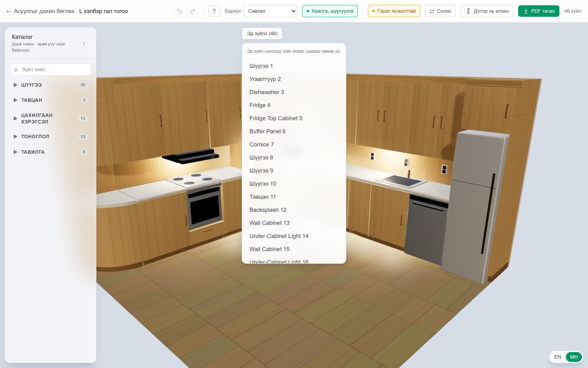The width and height of the screenshot is (588, 368).
Task: Go back via Асуулгыг дахин бөглөх
Action: coord(40,11)
